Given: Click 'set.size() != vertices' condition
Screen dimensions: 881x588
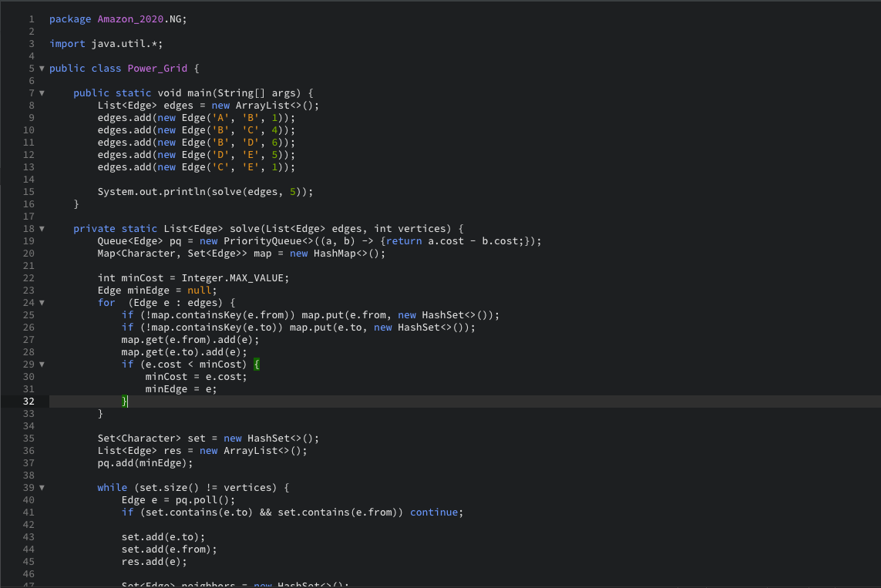Looking at the screenshot, I should (x=205, y=489).
